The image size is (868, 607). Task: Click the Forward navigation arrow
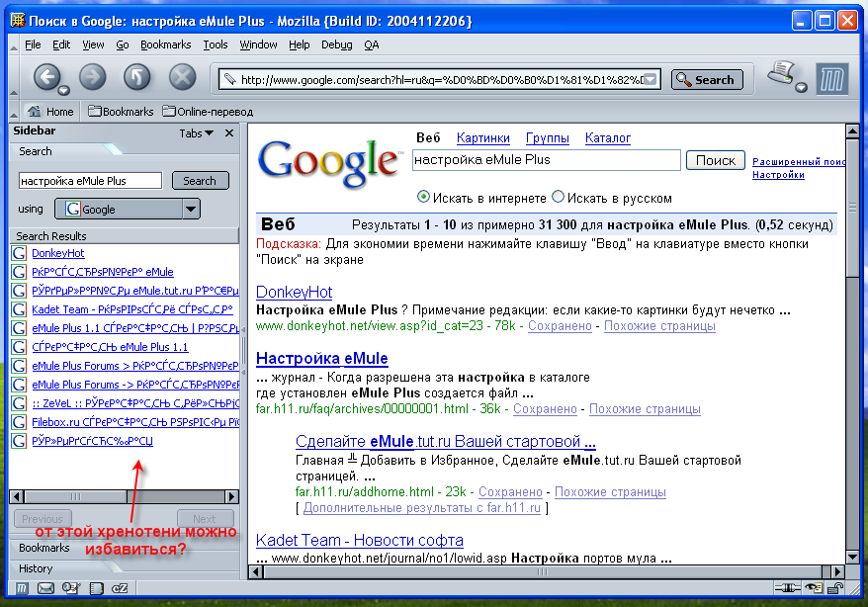[x=92, y=77]
